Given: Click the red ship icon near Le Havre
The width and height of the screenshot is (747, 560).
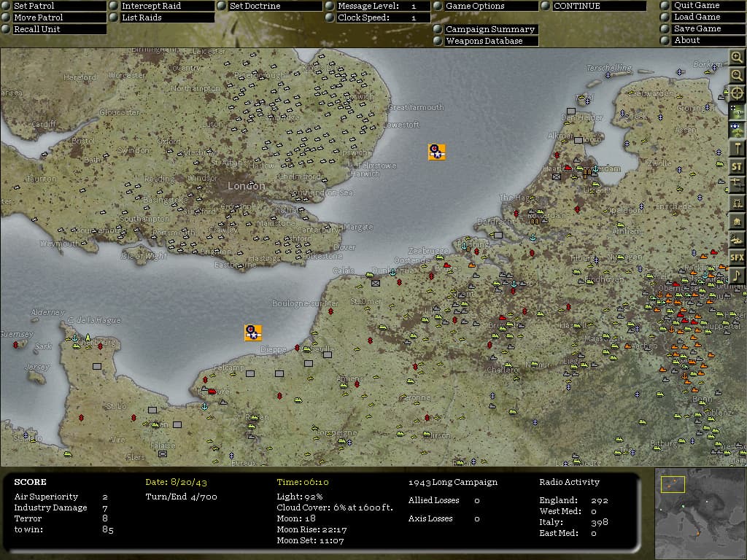Looking at the screenshot, I should coord(212,391).
